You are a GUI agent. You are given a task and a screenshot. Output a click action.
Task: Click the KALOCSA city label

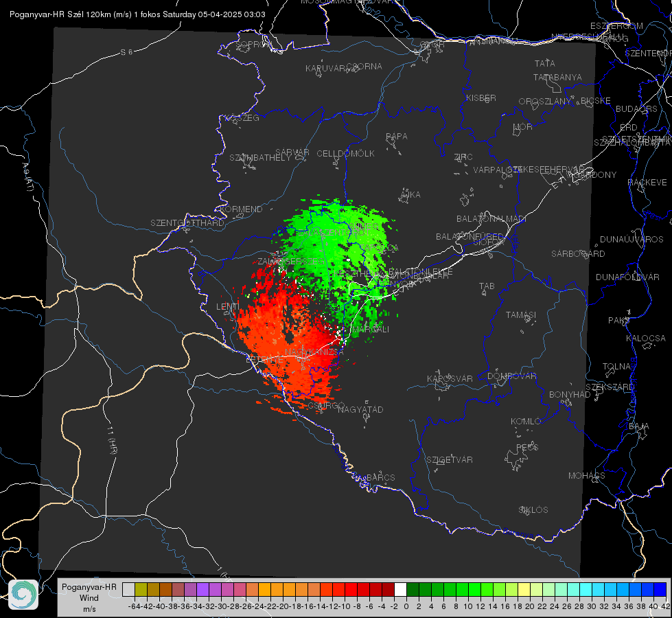point(646,338)
